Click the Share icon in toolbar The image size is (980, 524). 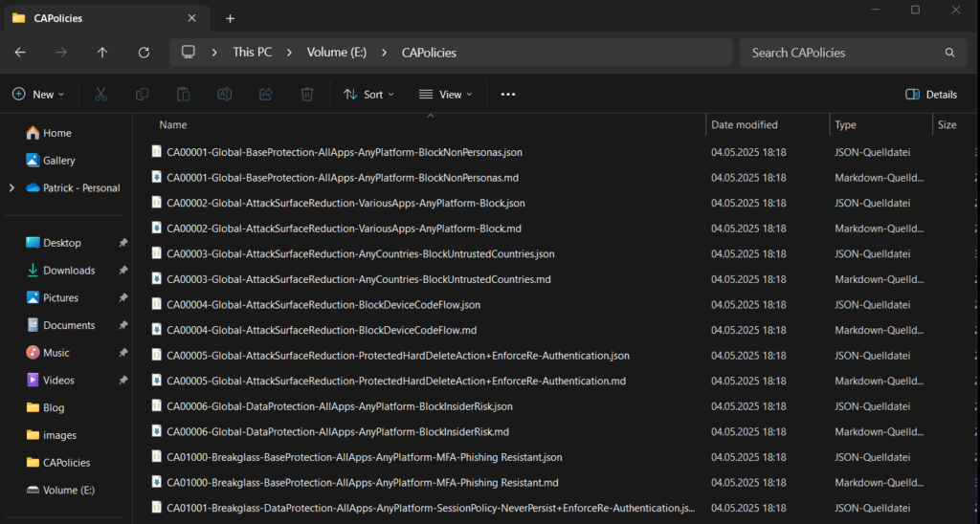point(266,95)
